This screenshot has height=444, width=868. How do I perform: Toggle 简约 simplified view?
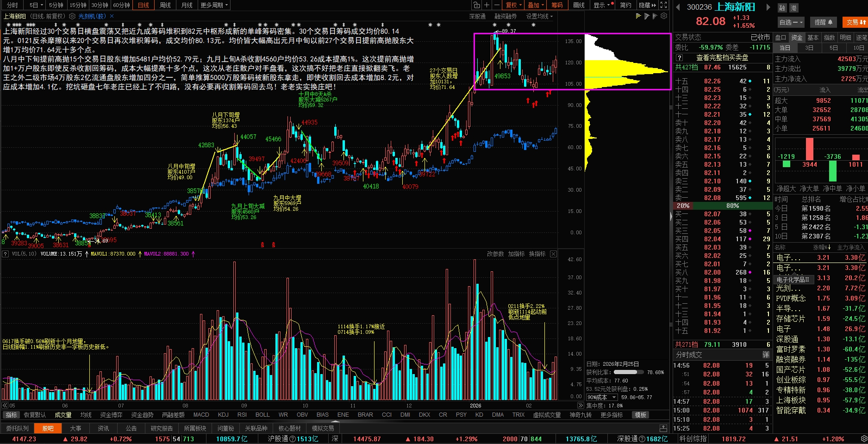(x=625, y=5)
